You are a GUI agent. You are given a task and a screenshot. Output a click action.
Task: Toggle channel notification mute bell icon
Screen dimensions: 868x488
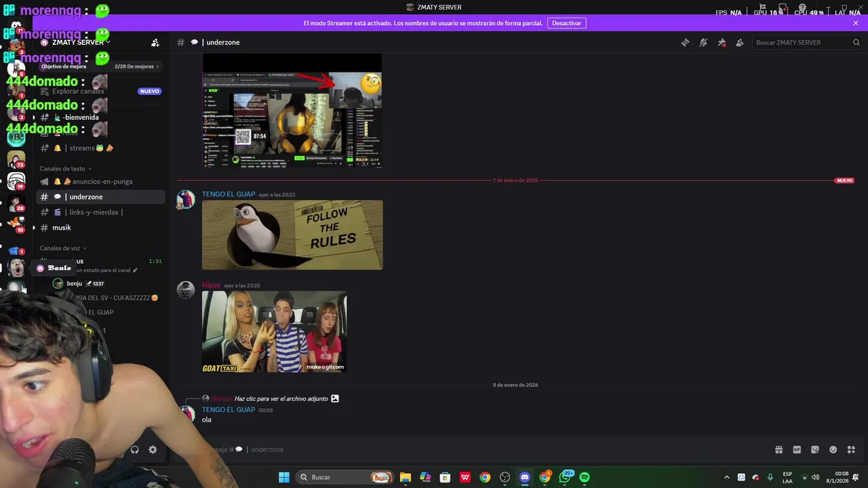pos(703,42)
